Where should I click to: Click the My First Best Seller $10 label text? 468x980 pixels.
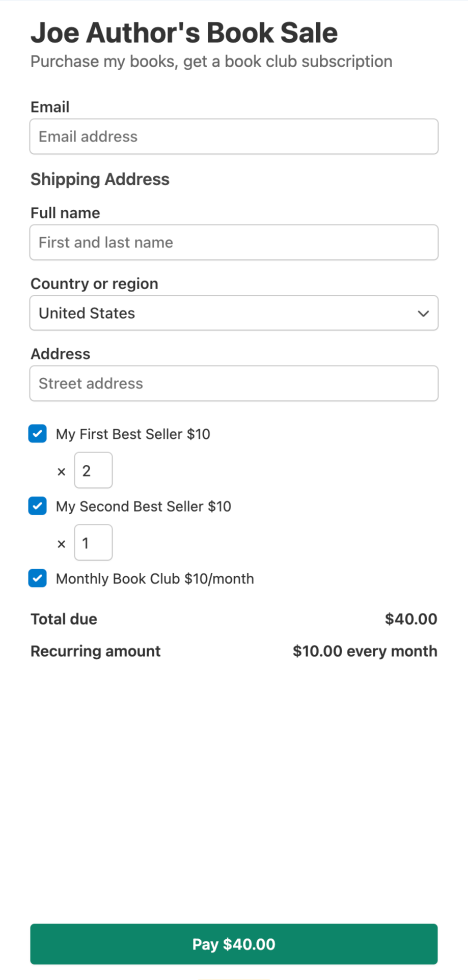pos(133,434)
